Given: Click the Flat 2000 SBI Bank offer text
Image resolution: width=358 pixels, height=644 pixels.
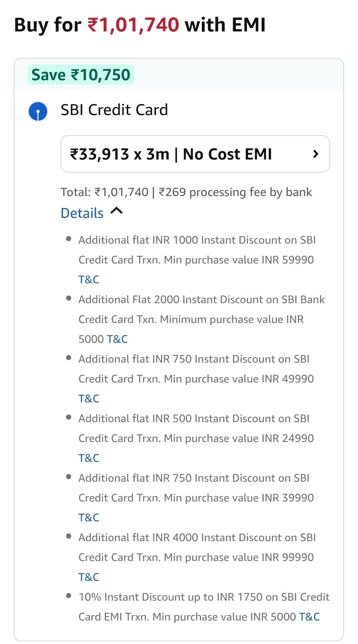Looking at the screenshot, I should pyautogui.click(x=201, y=309).
